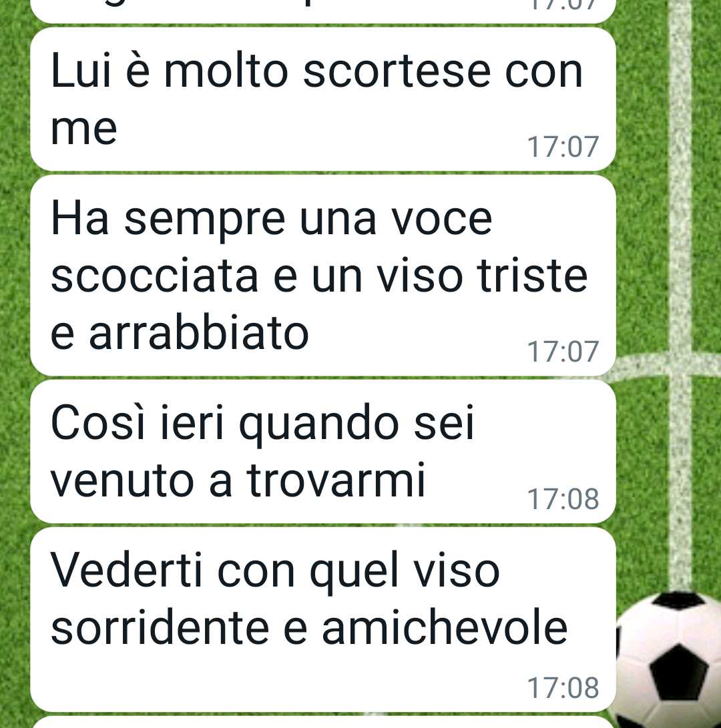Click the 17:08 timestamp beside "venuto a trovarmi"
Screen dimensions: 721x728
(563, 499)
